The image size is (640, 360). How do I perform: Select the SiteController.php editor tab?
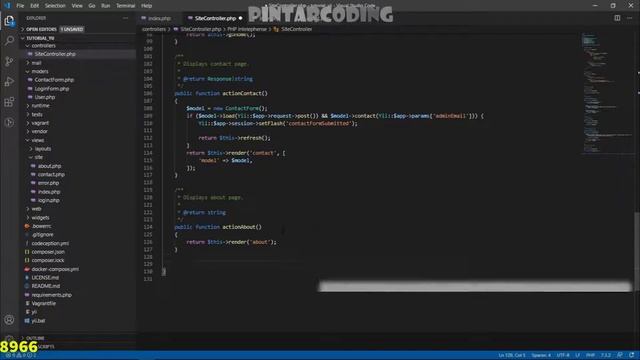tap(215, 18)
